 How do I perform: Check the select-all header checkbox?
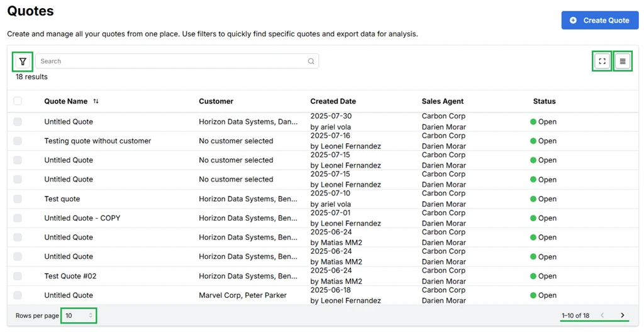(18, 101)
